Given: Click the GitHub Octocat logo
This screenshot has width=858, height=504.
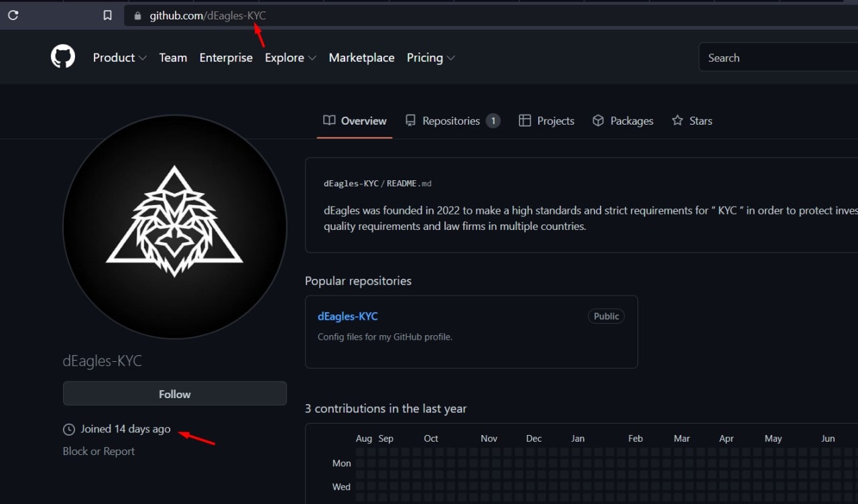Looking at the screenshot, I should coord(63,57).
